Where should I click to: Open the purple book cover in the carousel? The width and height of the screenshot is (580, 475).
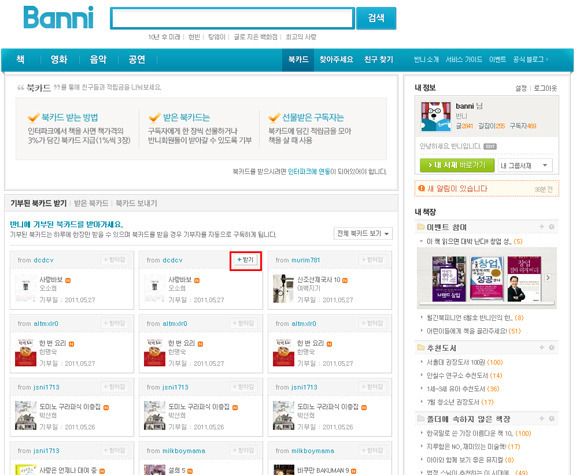[449, 279]
